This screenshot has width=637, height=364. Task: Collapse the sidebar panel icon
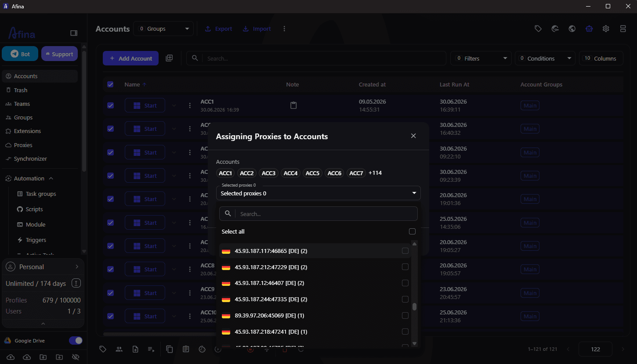point(74,33)
